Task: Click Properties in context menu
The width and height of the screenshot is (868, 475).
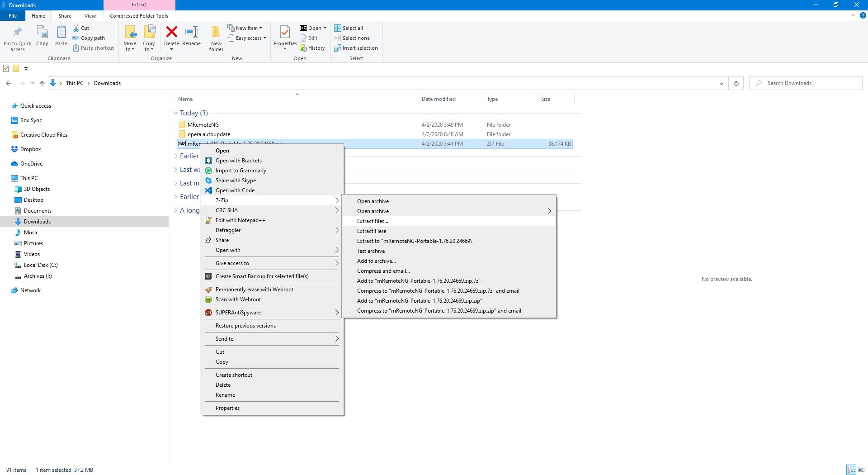Action: 271,408
